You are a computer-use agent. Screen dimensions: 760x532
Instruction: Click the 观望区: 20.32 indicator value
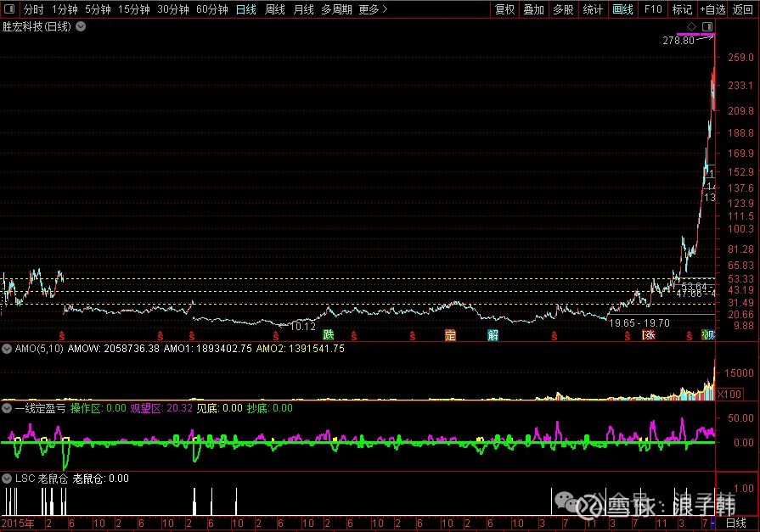pyautogui.click(x=161, y=408)
